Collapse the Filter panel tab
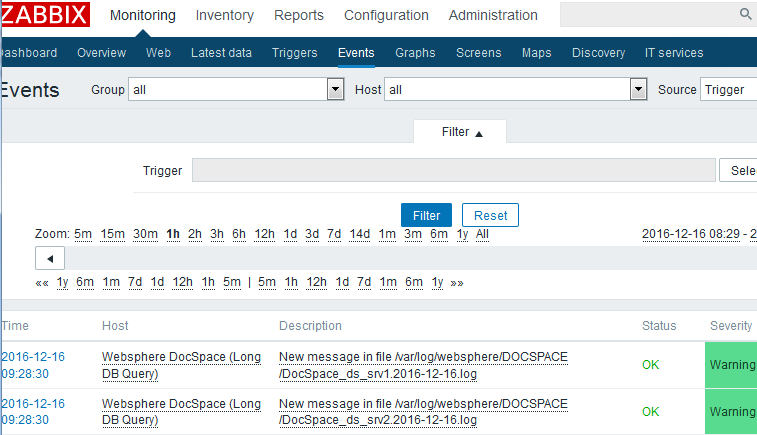 [460, 132]
